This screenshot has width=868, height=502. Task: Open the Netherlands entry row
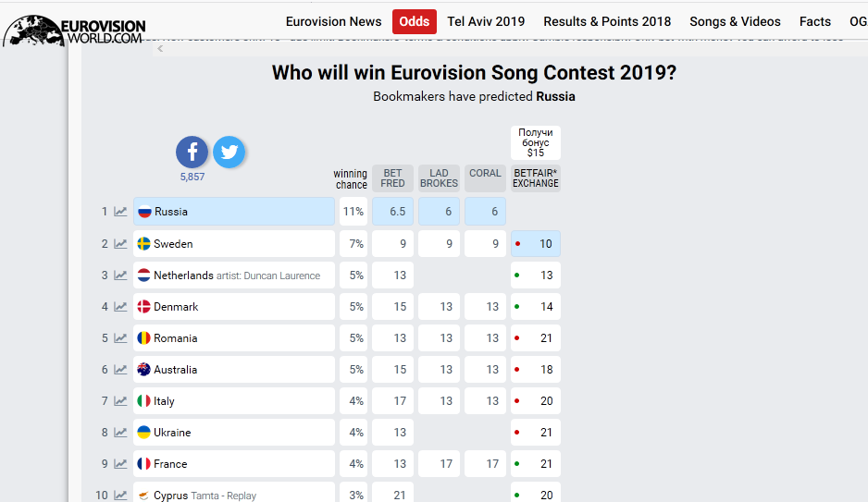234,275
